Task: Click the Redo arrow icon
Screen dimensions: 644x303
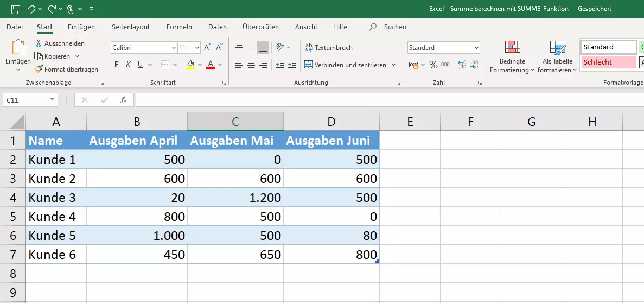Action: click(52, 9)
